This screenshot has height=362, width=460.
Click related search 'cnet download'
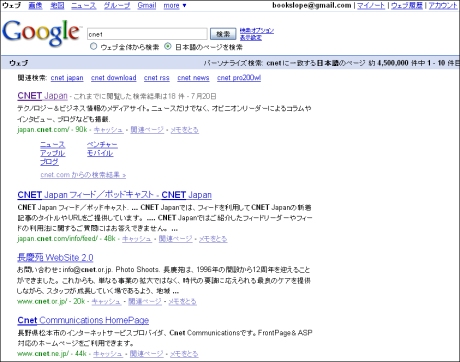pos(114,78)
